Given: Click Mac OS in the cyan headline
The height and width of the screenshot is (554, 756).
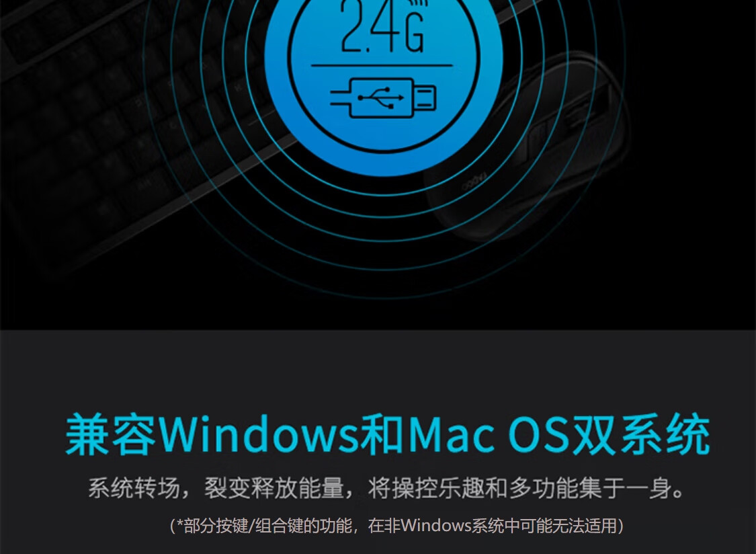Looking at the screenshot, I should (x=489, y=434).
